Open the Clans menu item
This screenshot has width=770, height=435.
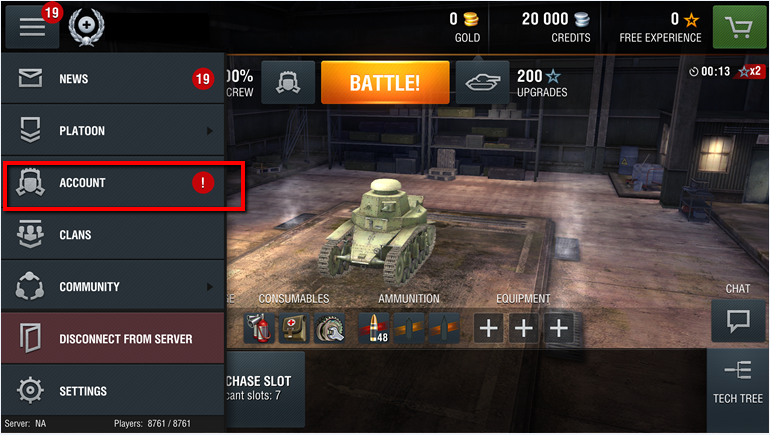[113, 235]
